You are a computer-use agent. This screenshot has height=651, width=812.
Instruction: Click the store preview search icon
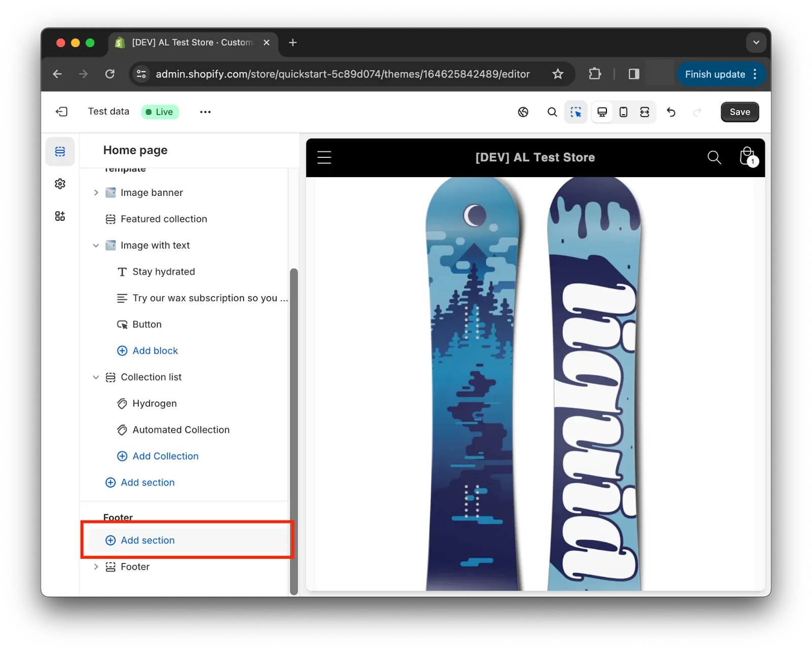(x=714, y=158)
